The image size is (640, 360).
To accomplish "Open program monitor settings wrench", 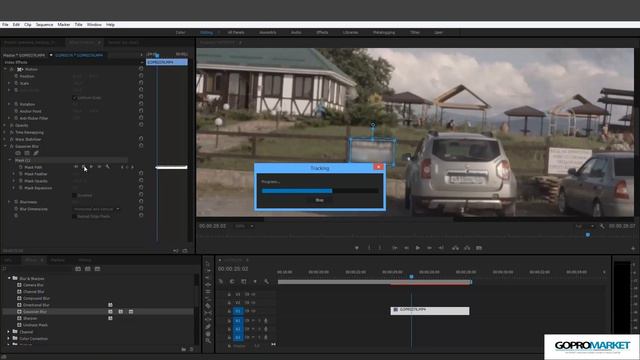I will point(602,226).
